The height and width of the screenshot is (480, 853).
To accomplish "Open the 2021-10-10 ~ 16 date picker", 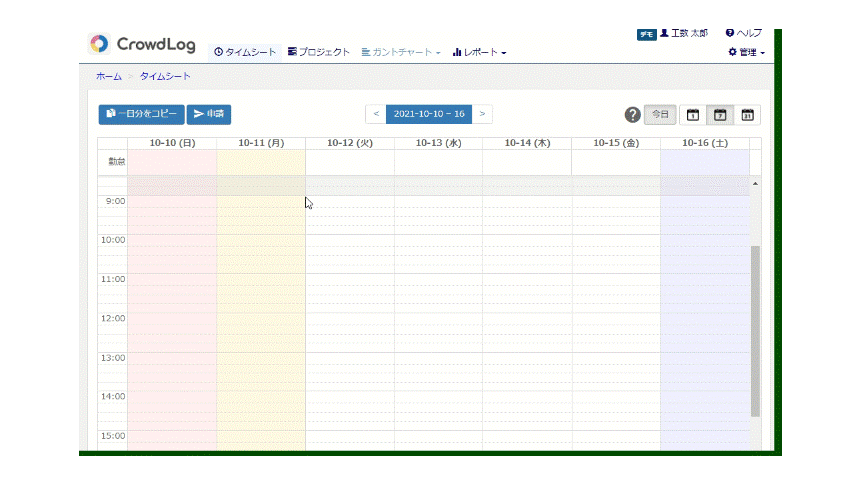I will coord(429,114).
